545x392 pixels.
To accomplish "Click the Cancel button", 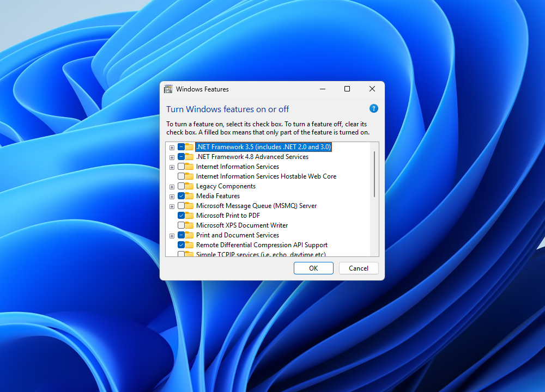I will pos(359,268).
